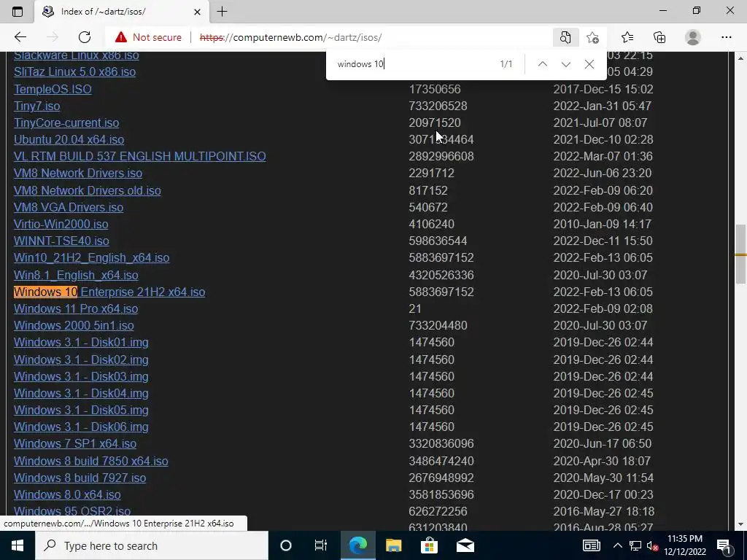The image size is (747, 560).
Task: Click the Microsoft Edge taskbar icon
Action: coord(357,545)
